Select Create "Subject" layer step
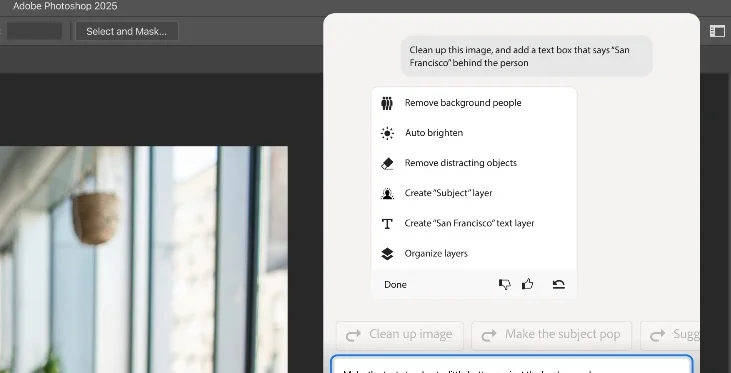 click(x=474, y=193)
